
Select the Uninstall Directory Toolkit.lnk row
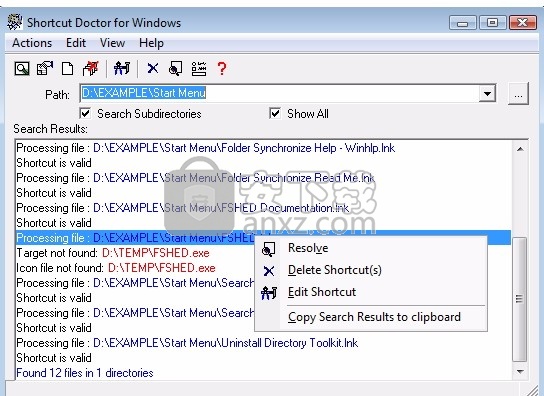(264, 343)
